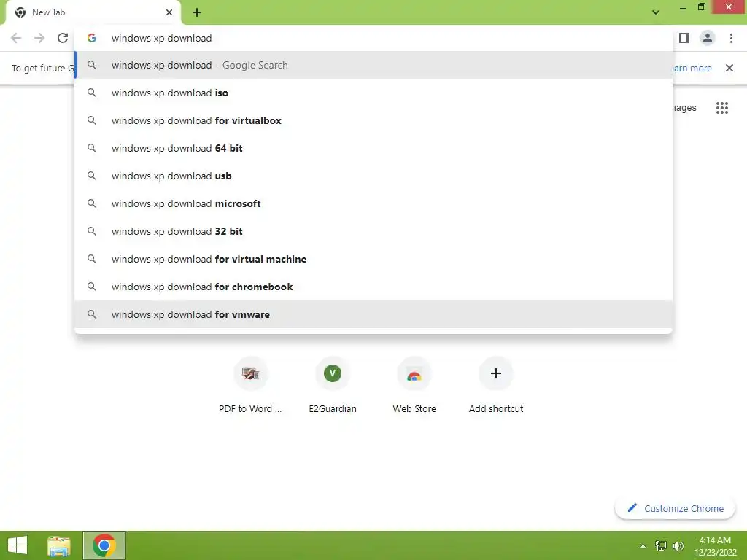
Task: Click the network tray icon
Action: click(x=661, y=546)
